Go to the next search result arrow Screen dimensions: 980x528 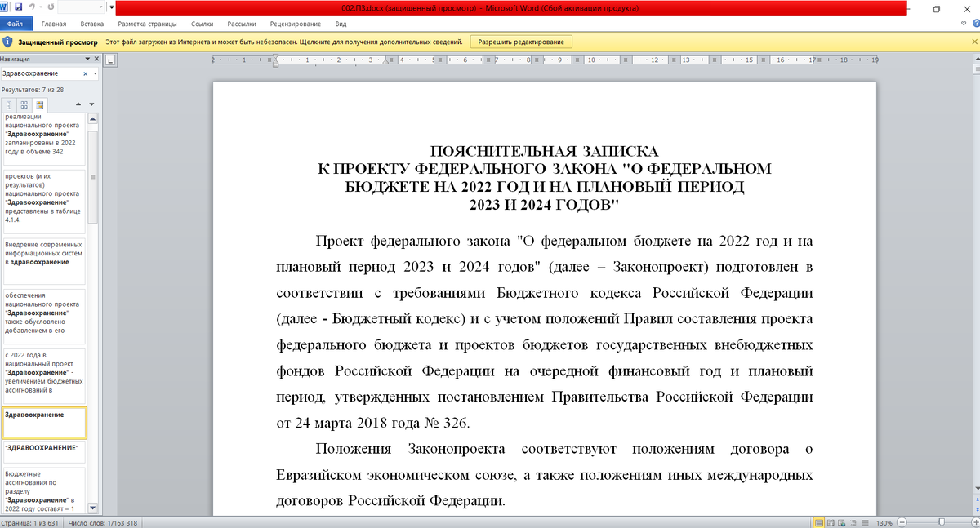[92, 104]
